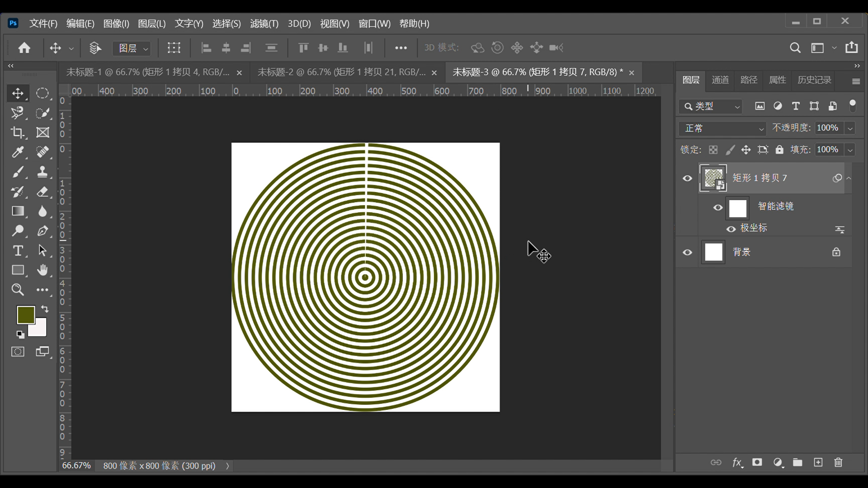Click the create new layer button

coord(818,462)
